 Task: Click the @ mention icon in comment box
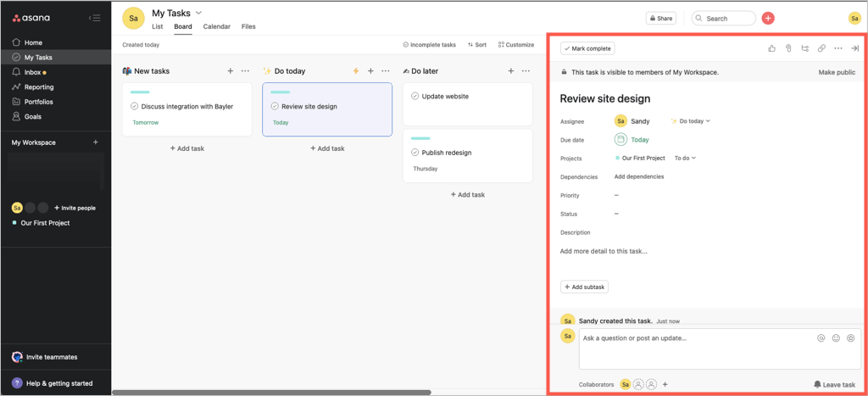(x=821, y=338)
